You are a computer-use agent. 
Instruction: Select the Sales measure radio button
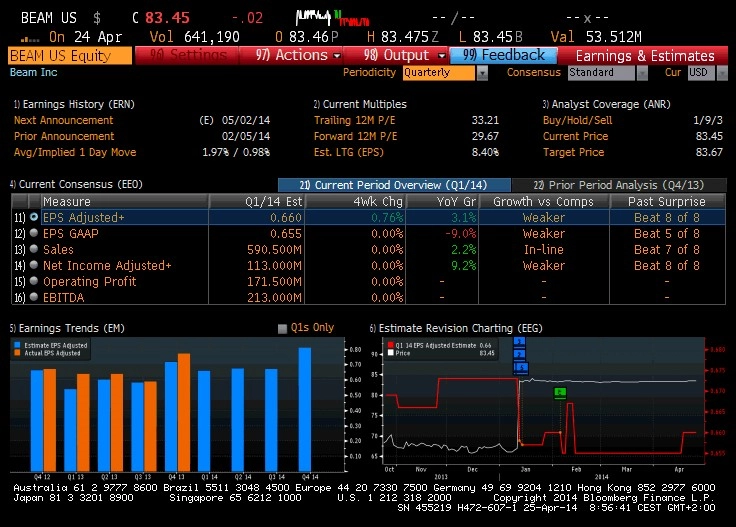point(34,249)
